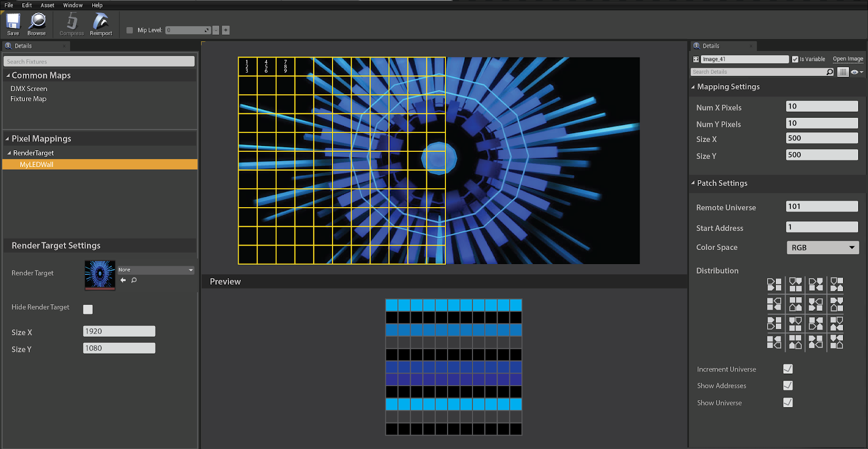Click the Remote Universe field
The image size is (868, 449).
(x=822, y=206)
